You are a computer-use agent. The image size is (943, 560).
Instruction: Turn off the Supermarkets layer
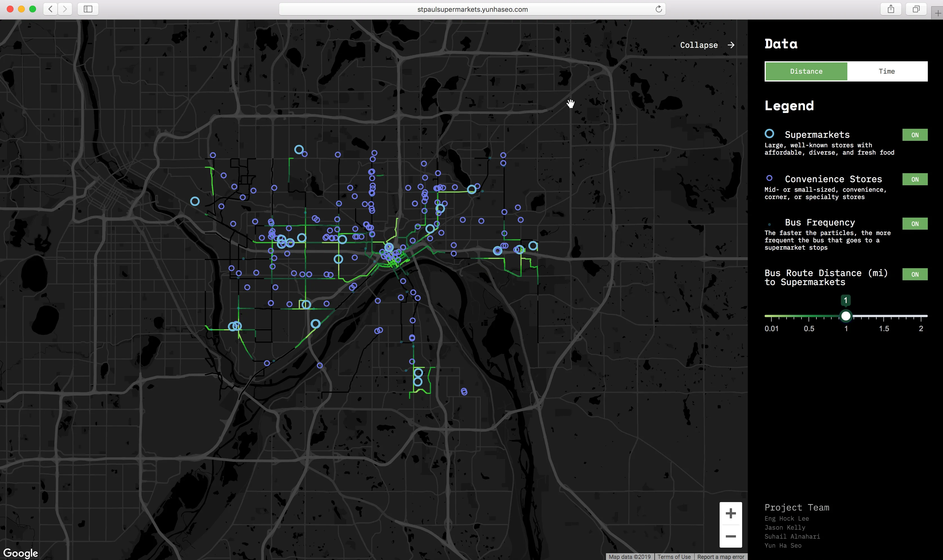click(915, 135)
